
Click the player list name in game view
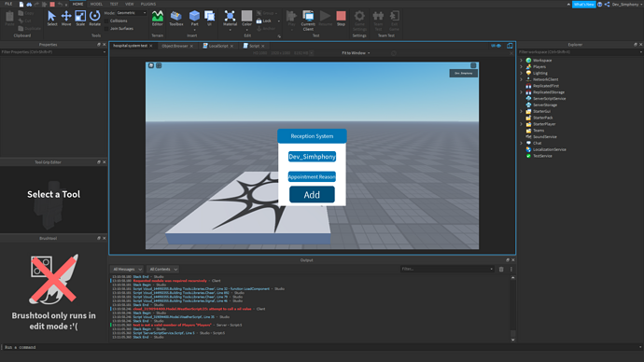pos(463,73)
